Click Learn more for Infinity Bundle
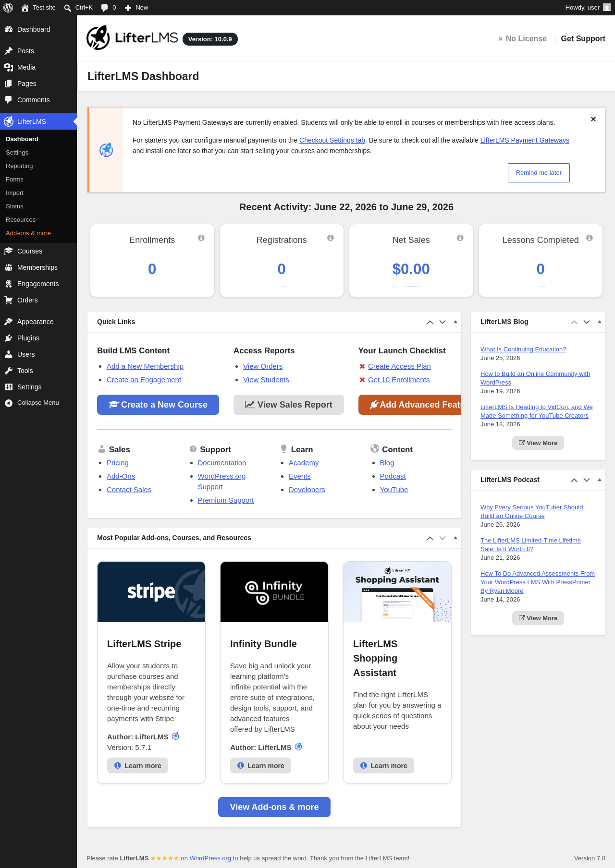The width and height of the screenshot is (615, 868). (260, 766)
